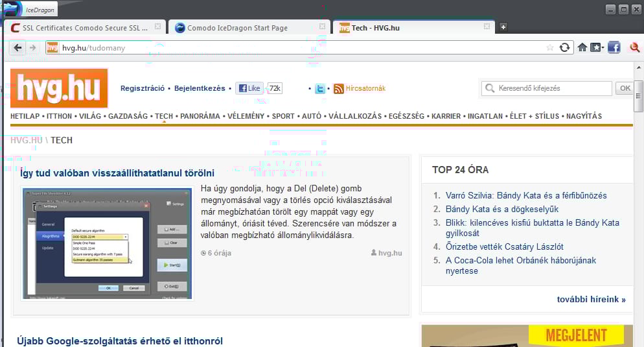Go to the browser home page icon
The width and height of the screenshot is (644, 347).
pos(582,47)
